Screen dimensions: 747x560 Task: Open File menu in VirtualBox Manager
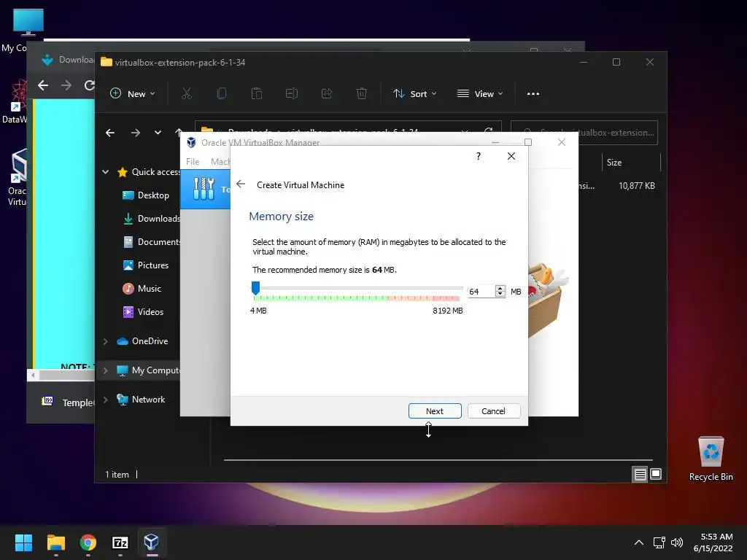click(193, 162)
